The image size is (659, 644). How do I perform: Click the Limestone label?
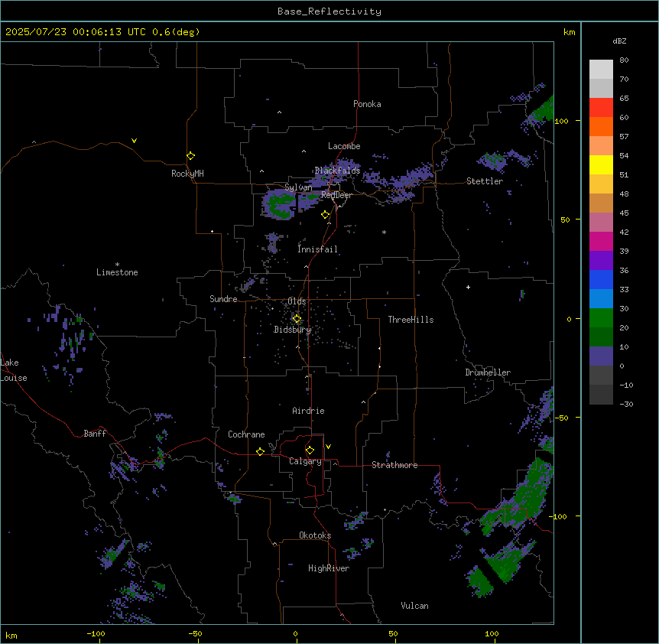pos(117,272)
